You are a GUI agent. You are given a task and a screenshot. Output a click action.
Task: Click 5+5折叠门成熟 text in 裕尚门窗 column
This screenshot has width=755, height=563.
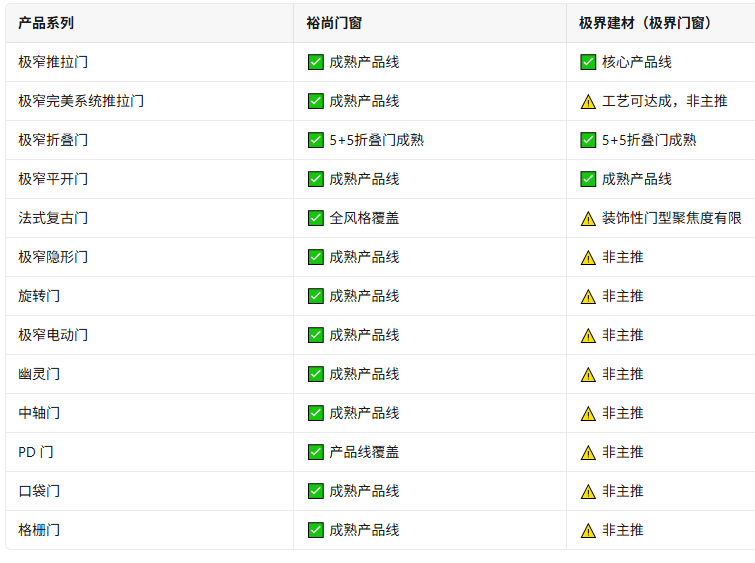pyautogui.click(x=377, y=140)
